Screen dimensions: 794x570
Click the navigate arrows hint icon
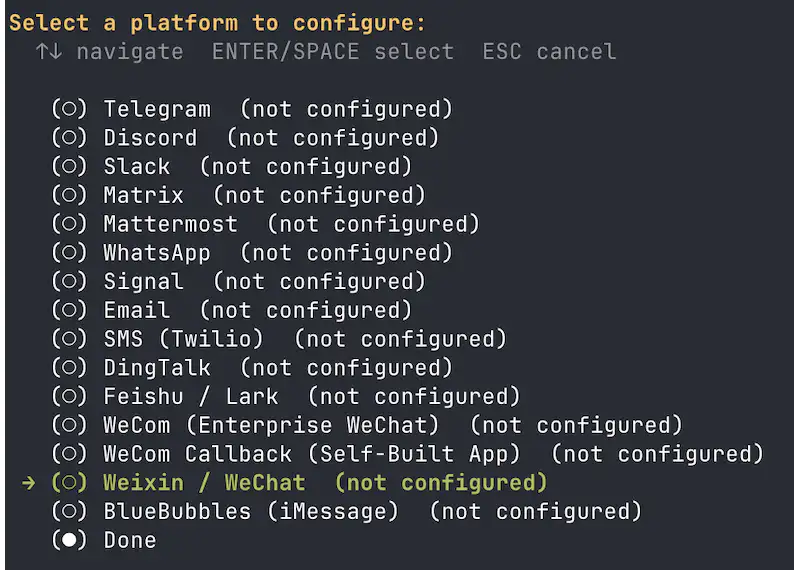coord(48,51)
